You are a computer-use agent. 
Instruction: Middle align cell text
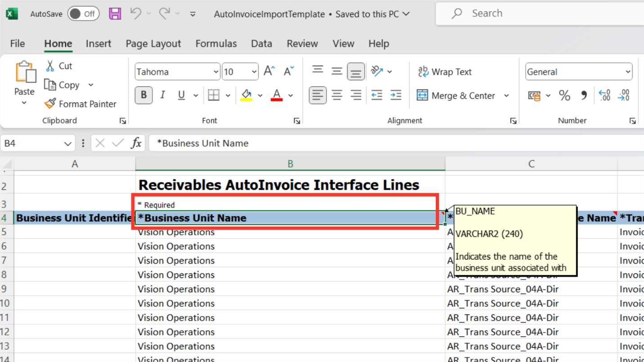pos(336,71)
